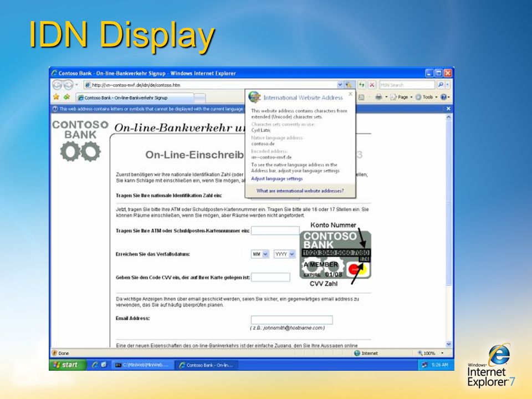
Task: Click the RSS Feeds toolbar icon
Action: pyautogui.click(x=361, y=98)
